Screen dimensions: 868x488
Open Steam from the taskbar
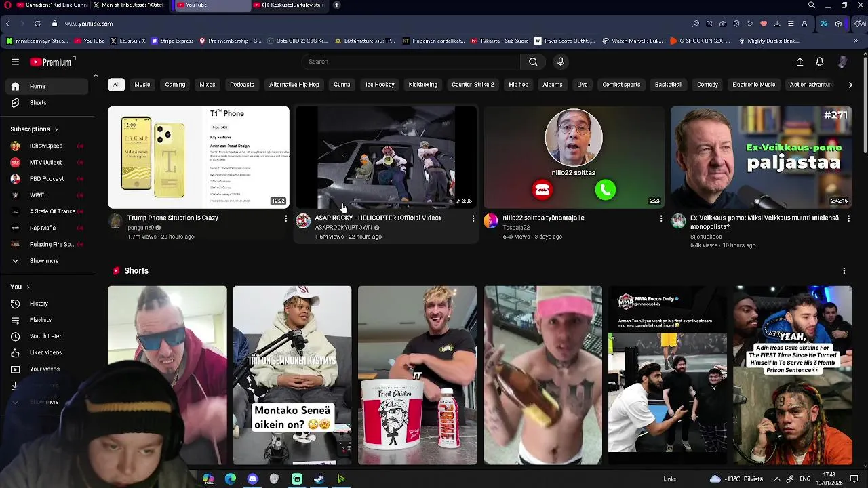(x=319, y=479)
